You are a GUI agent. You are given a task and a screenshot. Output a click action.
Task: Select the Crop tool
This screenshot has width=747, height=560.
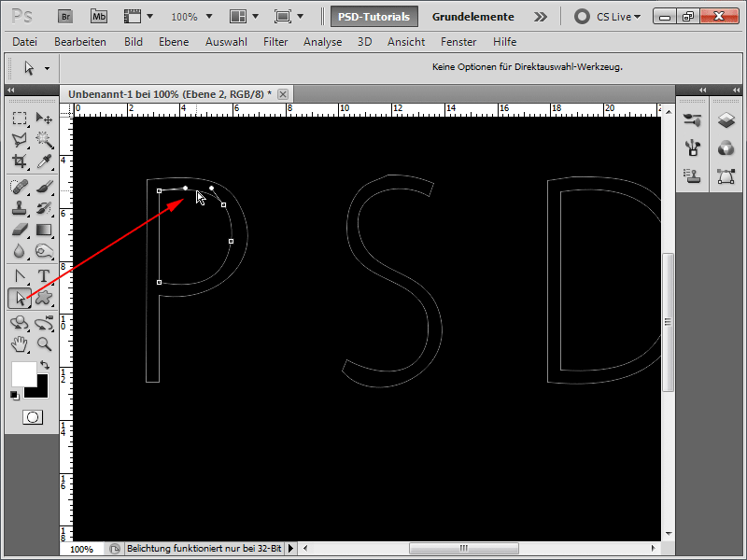pyautogui.click(x=20, y=161)
